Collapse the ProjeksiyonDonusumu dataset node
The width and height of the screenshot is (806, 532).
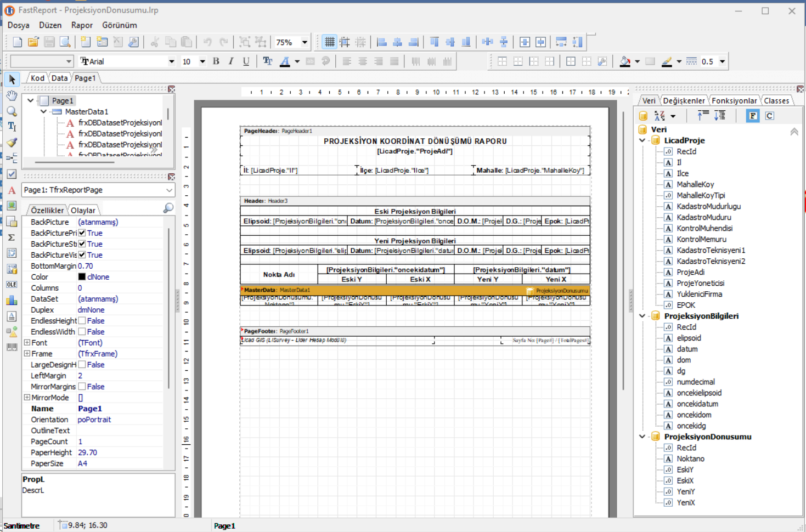click(x=642, y=437)
